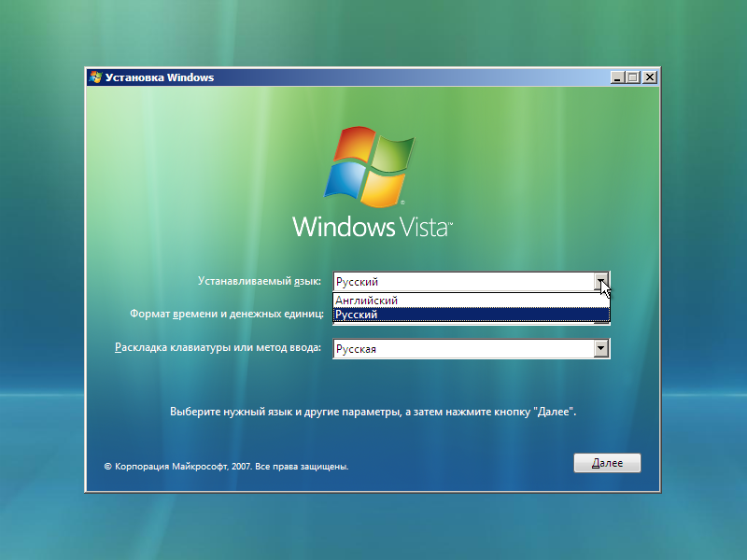747x560 pixels.
Task: Click the Windows Vista logo image
Action: click(372, 183)
